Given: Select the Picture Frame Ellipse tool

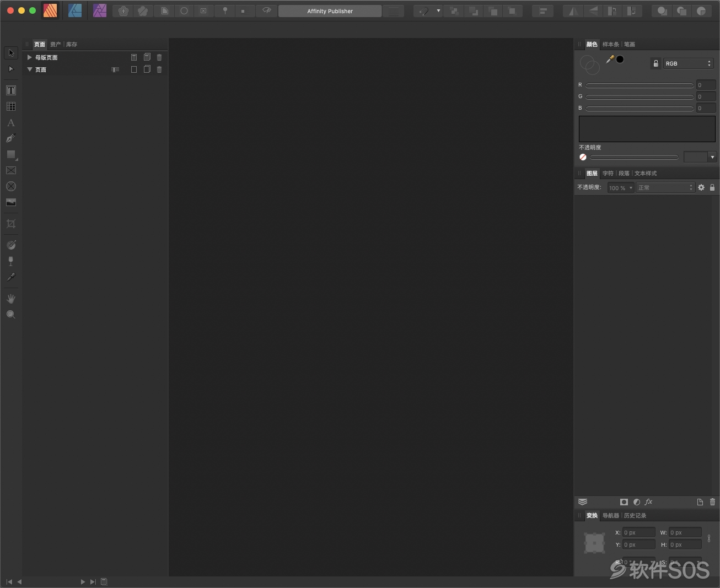Looking at the screenshot, I should 11,186.
